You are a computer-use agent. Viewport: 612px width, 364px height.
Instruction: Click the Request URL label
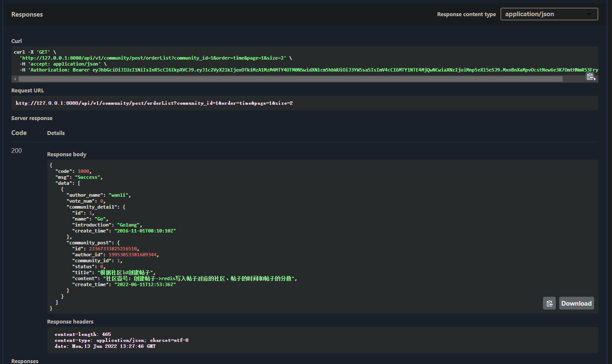pyautogui.click(x=27, y=90)
